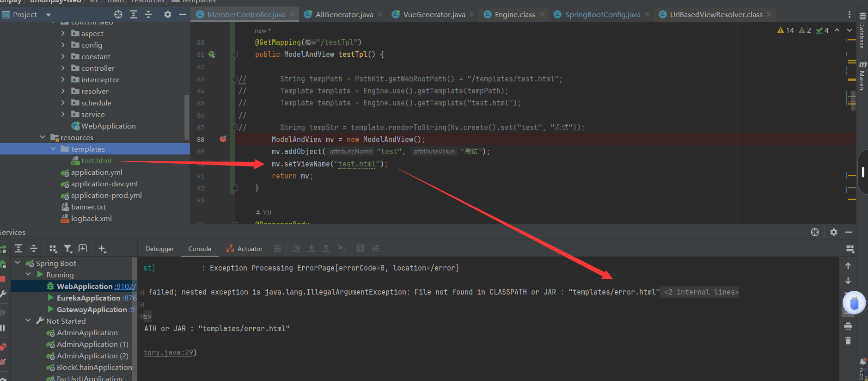
Task: Open the Database tool window
Action: 862,31
